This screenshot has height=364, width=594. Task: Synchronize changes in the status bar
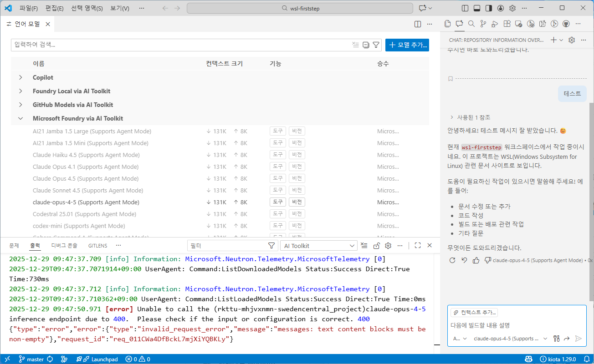[50, 359]
